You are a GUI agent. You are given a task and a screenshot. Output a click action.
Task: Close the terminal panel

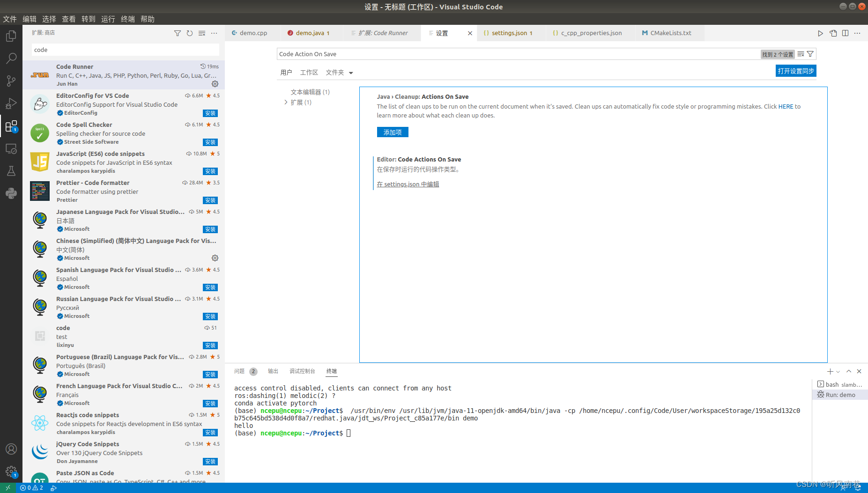[x=859, y=371]
